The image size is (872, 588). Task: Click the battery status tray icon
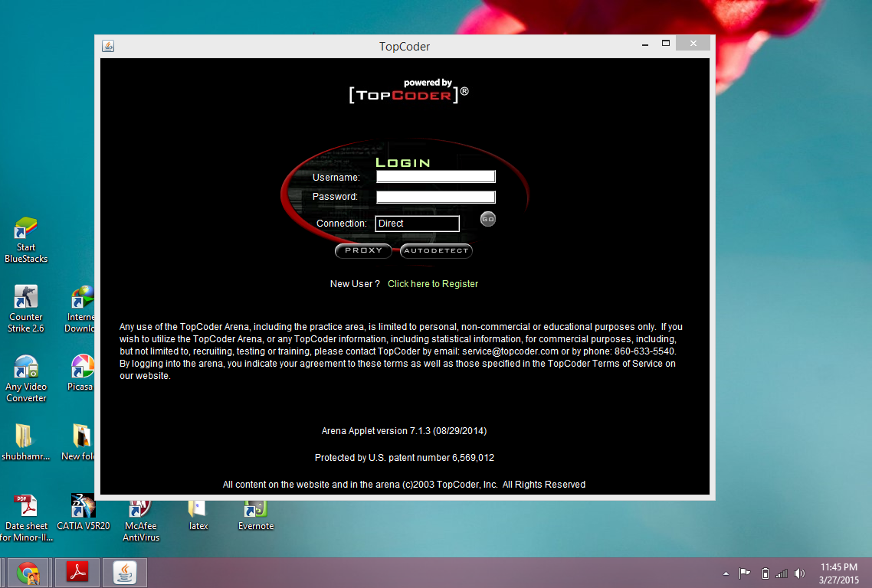pyautogui.click(x=765, y=573)
